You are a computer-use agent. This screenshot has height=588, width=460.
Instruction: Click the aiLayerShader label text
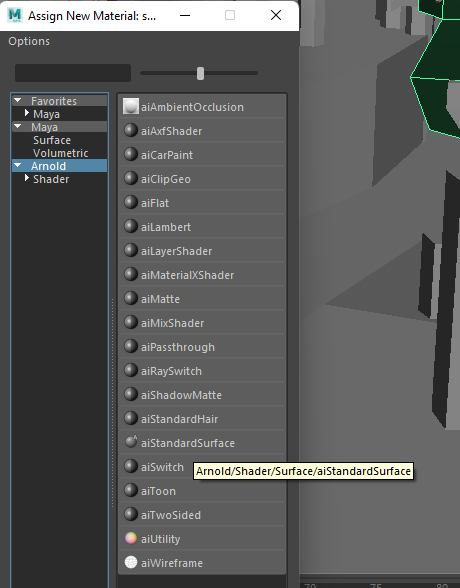177,251
